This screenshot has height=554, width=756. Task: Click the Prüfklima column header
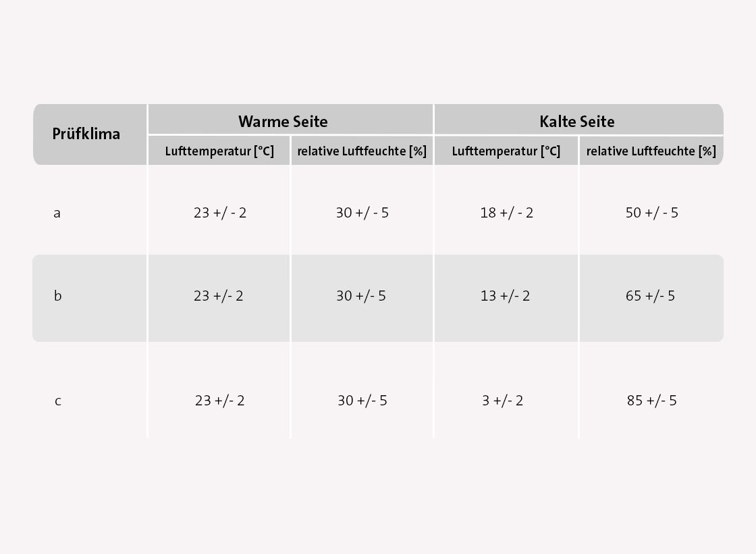tap(86, 134)
